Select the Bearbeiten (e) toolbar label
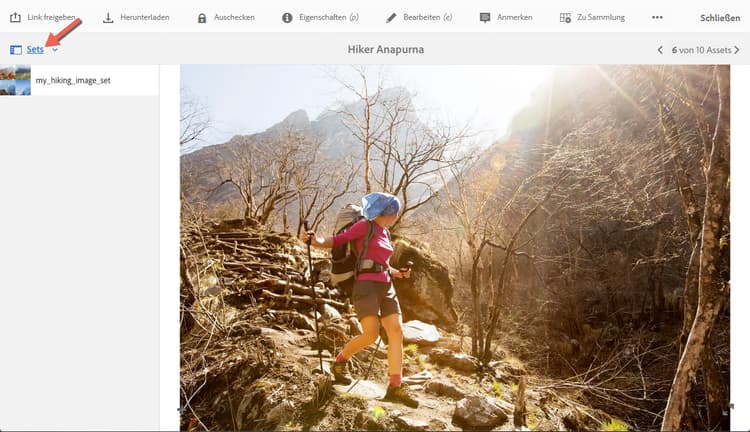This screenshot has height=432, width=750. pyautogui.click(x=428, y=17)
